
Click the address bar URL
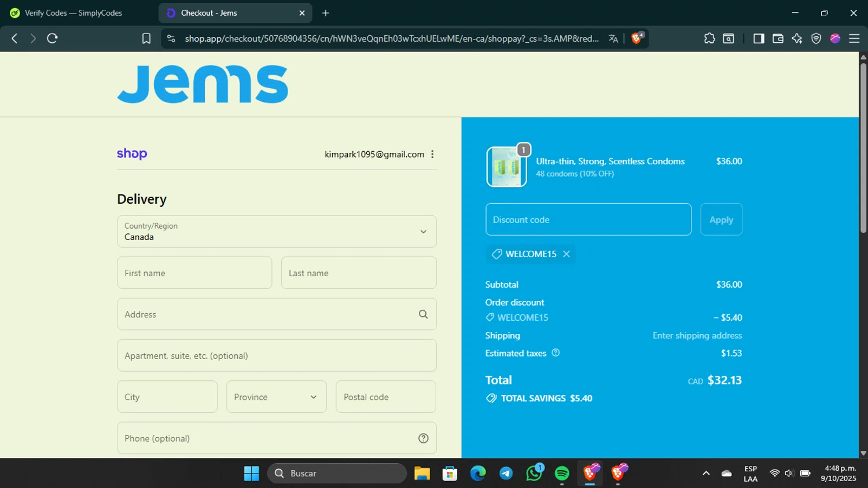point(392,38)
